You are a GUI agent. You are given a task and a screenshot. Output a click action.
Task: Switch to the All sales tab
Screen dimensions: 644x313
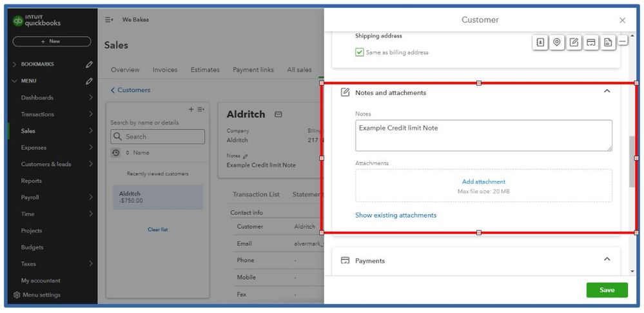[x=299, y=70]
